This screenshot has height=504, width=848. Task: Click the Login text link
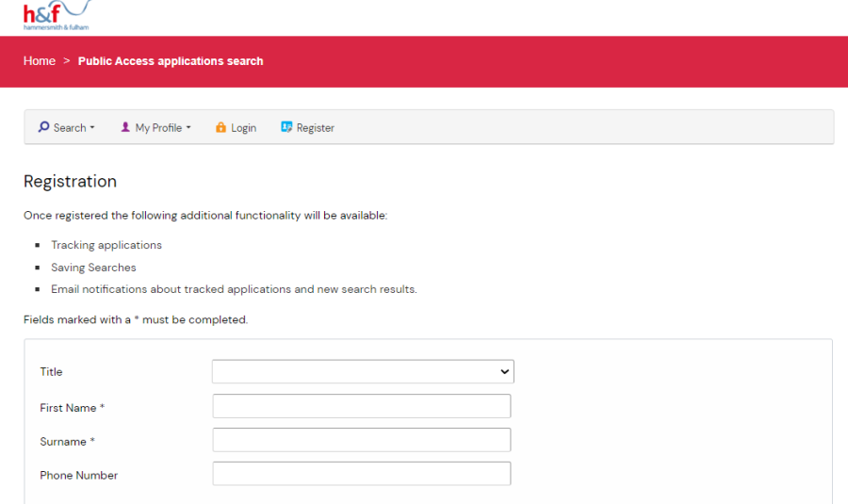click(243, 128)
